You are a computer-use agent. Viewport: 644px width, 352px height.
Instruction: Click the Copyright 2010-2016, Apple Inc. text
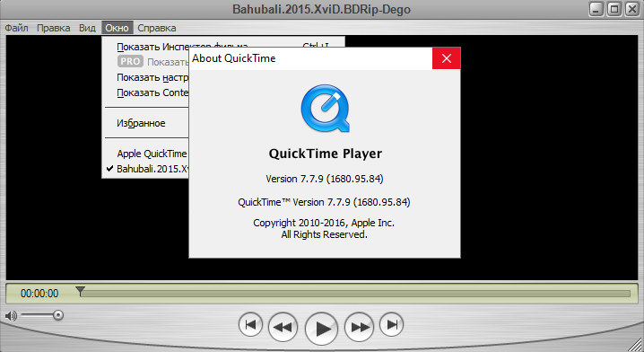[324, 223]
